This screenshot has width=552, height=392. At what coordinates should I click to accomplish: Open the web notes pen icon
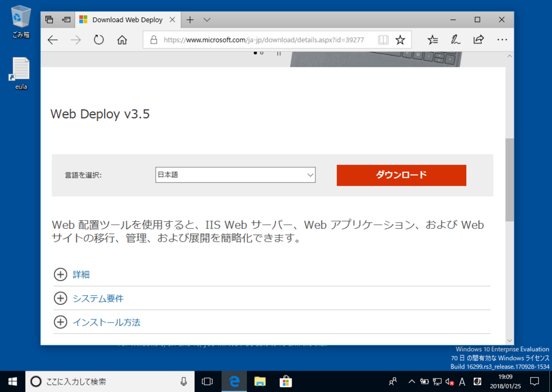coord(455,40)
